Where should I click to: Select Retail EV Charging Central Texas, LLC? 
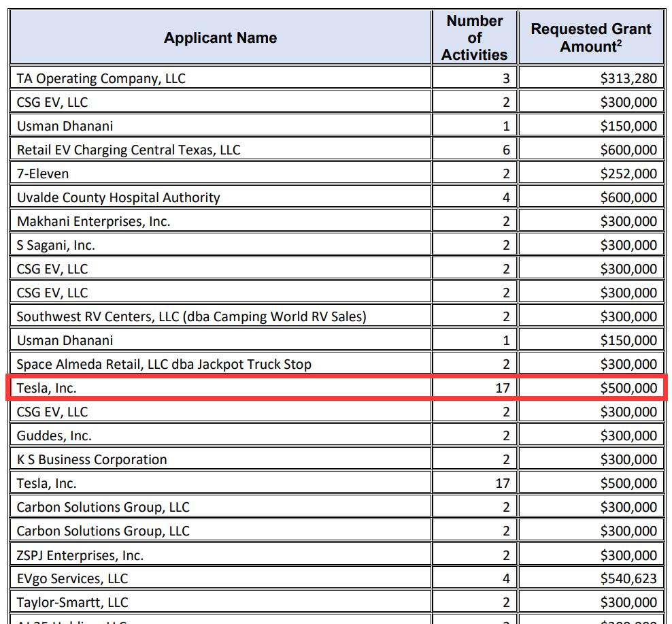[220, 150]
